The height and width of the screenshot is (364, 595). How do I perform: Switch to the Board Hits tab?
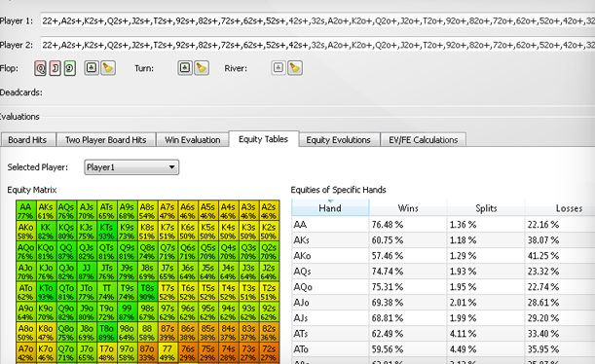pyautogui.click(x=27, y=140)
